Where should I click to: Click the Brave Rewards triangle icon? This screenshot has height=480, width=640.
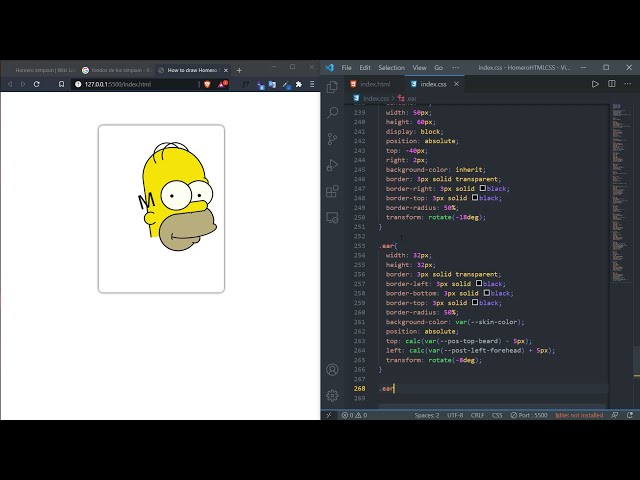coord(222,84)
